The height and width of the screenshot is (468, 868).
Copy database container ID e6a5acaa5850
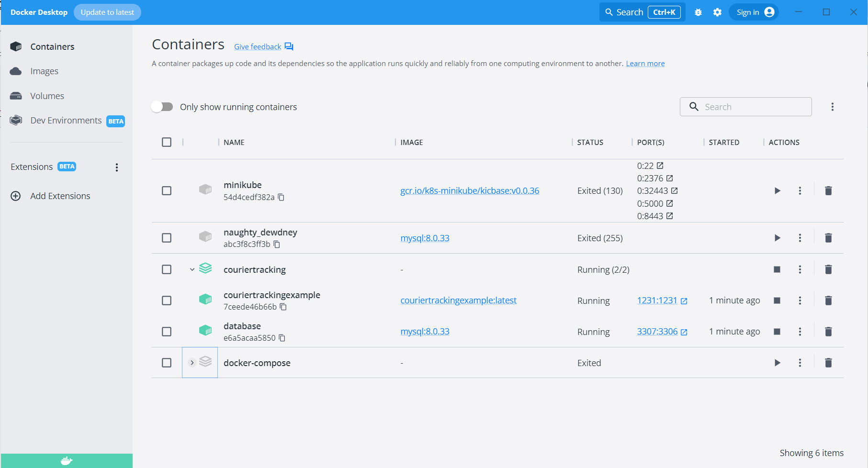tap(282, 338)
